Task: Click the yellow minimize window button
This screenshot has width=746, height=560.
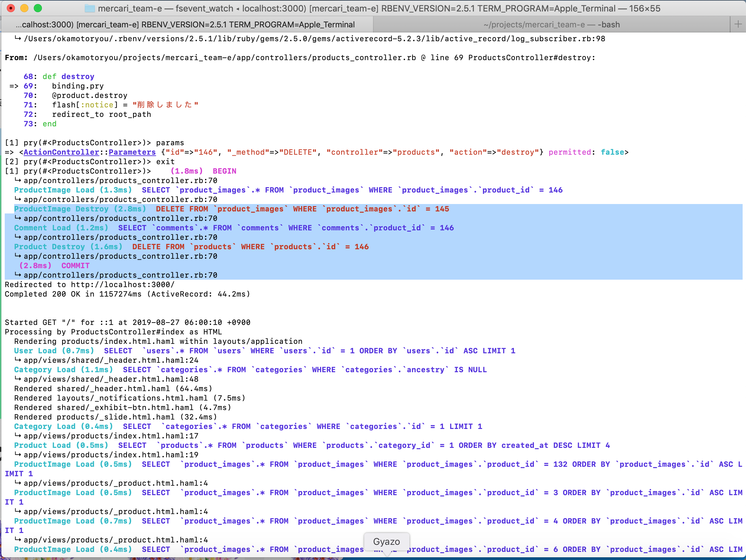Action: click(x=24, y=8)
